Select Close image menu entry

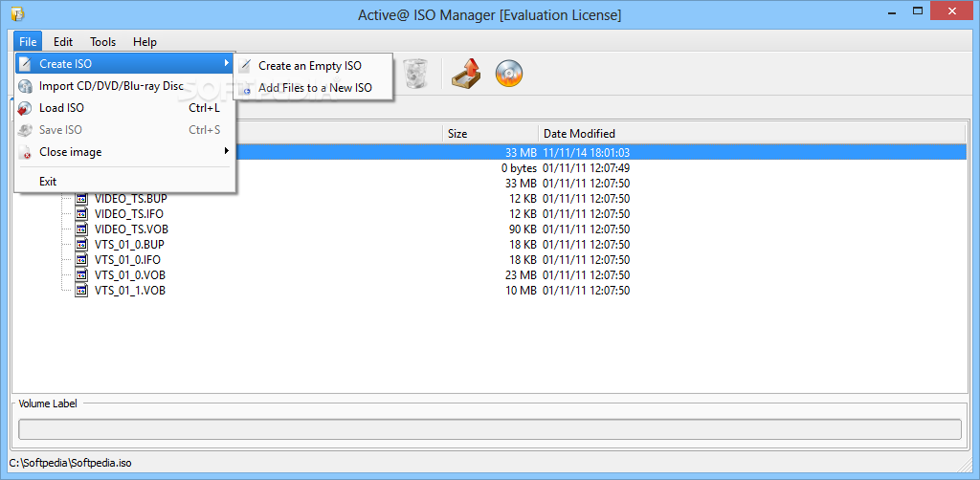click(x=125, y=152)
